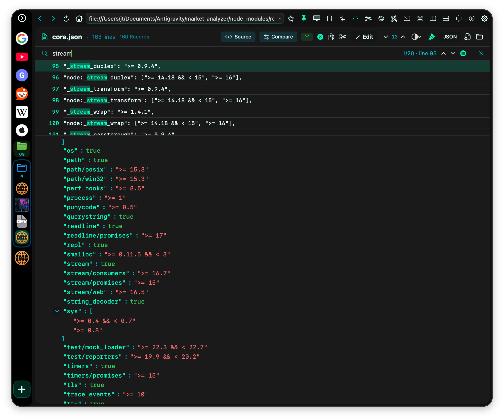Click the AI sparkles icon in the browser toolbar

pos(342,18)
